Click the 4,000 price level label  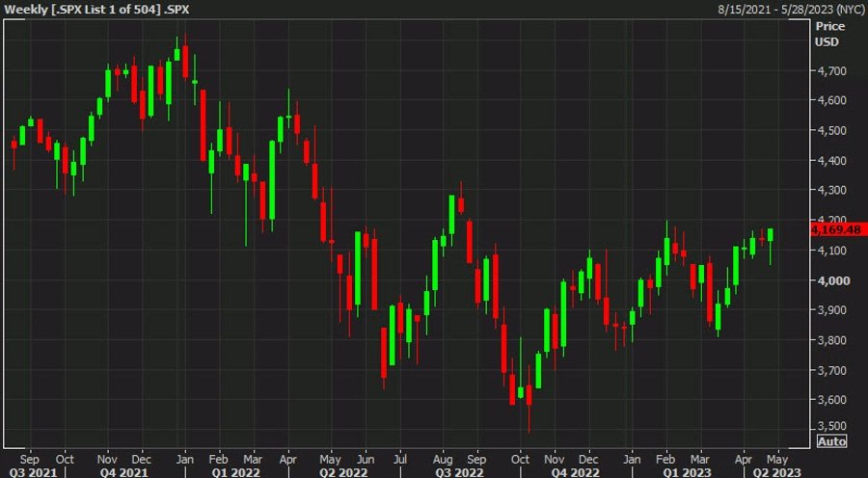(829, 280)
